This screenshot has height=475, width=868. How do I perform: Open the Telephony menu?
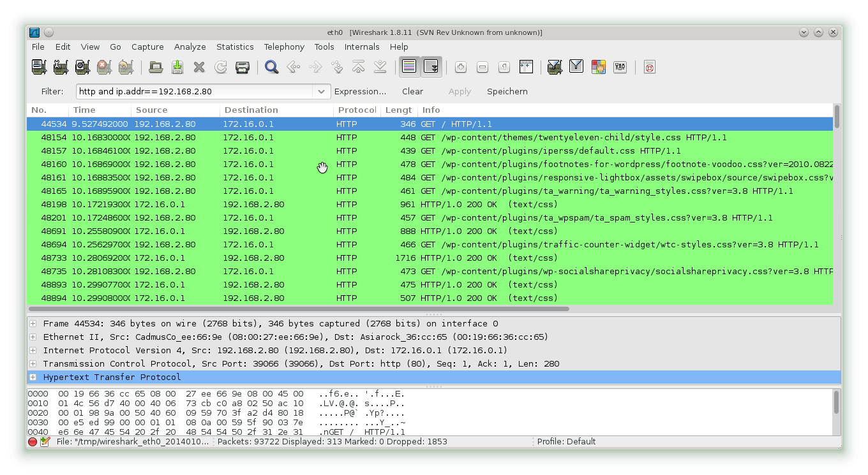coord(283,47)
